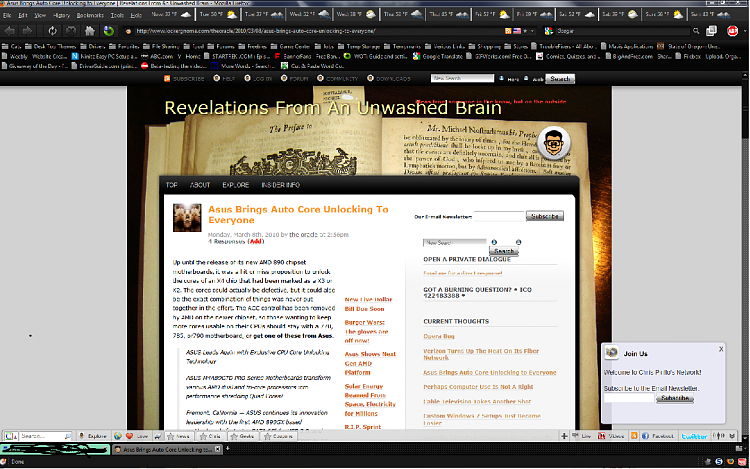The image size is (750, 469).
Task: Expand the Drivers bookmark folder
Action: coord(93,47)
